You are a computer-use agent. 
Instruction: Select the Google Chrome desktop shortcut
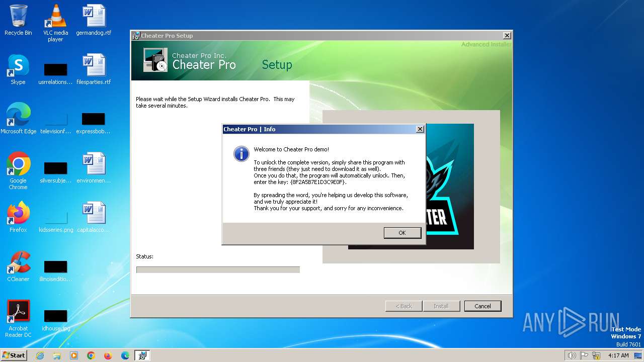click(x=18, y=171)
